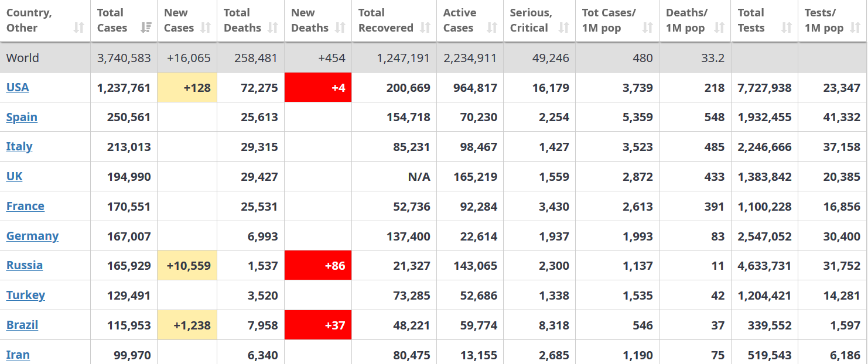Viewport: 868px width, 364px height.
Task: Open the Germany country link
Action: click(x=32, y=236)
